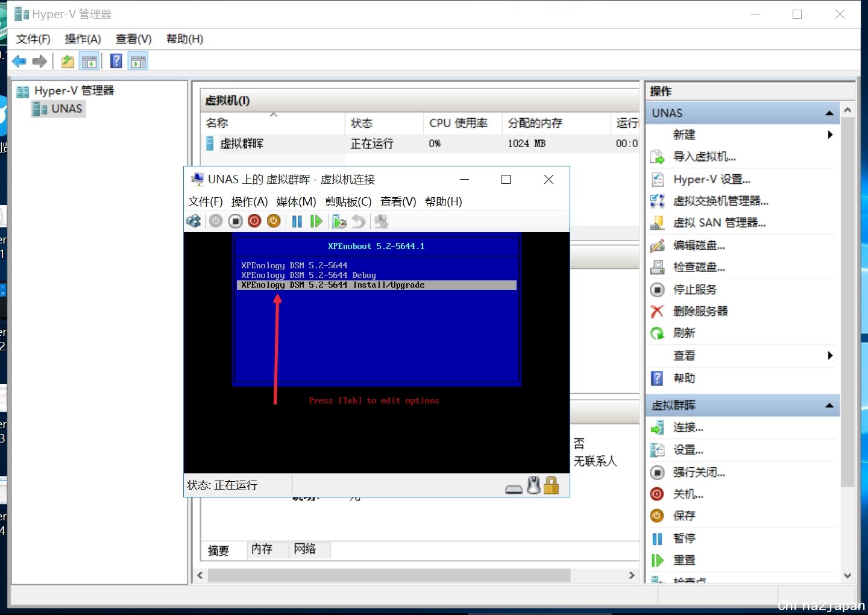
Task: Click the Forward arrow in Hyper-V Manager toolbar
Action: coord(40,61)
